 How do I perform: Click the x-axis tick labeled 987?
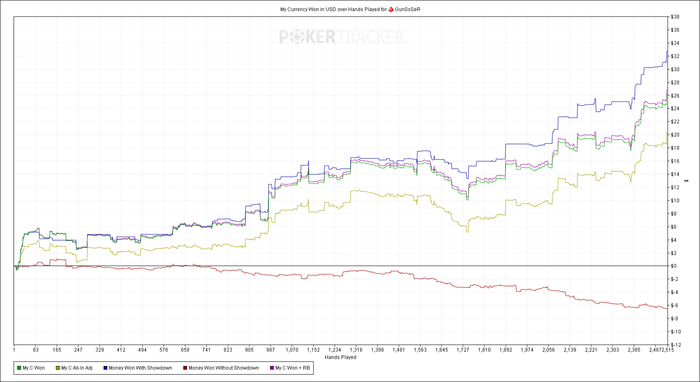tap(271, 351)
